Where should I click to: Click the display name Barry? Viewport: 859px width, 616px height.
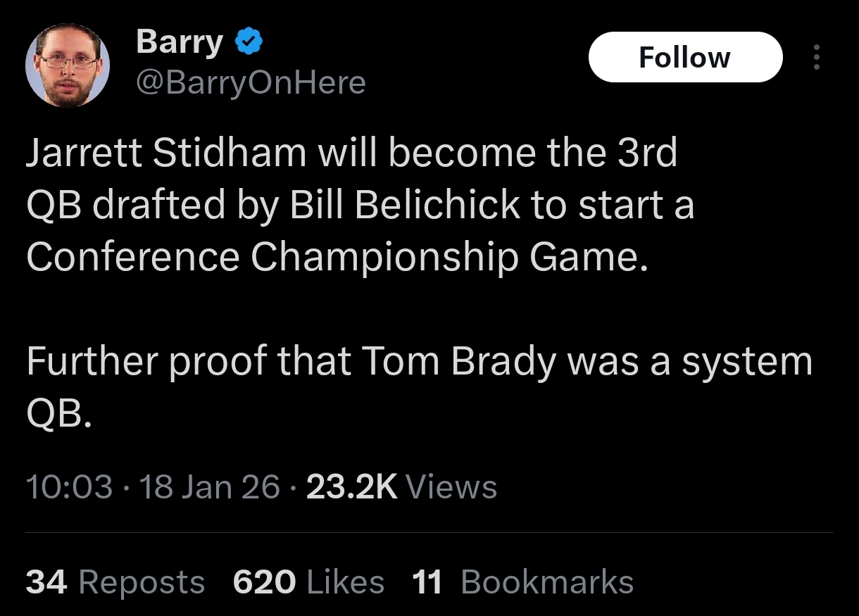coord(179,42)
